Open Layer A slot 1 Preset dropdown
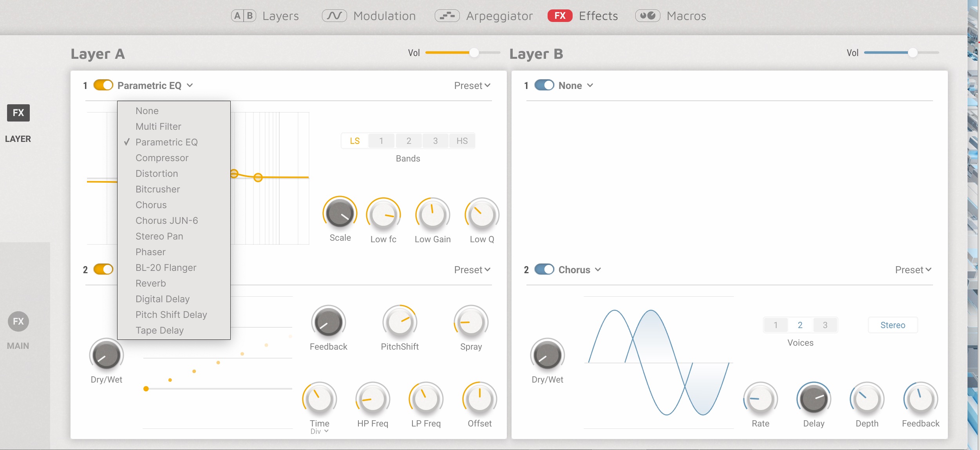This screenshot has height=450, width=980. 472,85
